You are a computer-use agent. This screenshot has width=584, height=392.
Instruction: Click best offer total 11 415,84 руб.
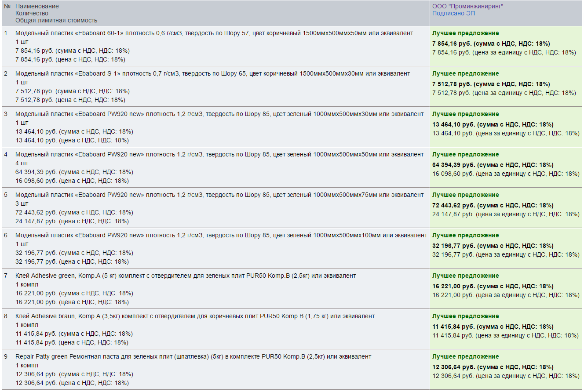pos(493,327)
